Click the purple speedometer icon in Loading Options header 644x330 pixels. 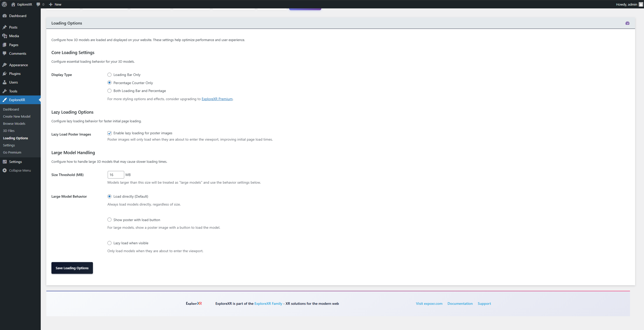pyautogui.click(x=627, y=23)
